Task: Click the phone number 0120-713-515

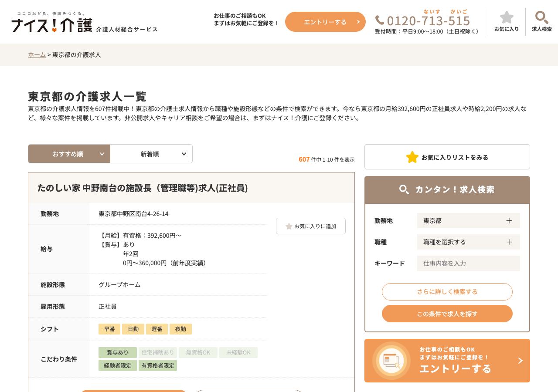Action: [x=429, y=20]
